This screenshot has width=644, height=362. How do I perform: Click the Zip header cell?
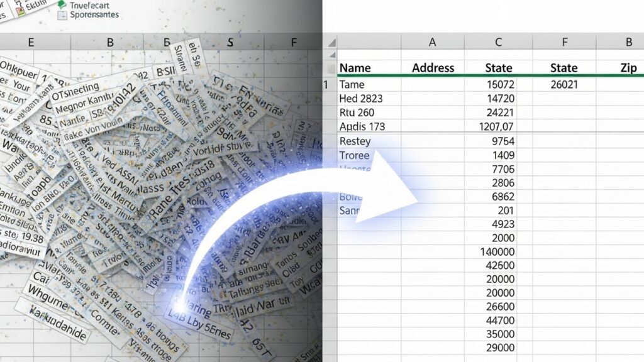tap(628, 68)
